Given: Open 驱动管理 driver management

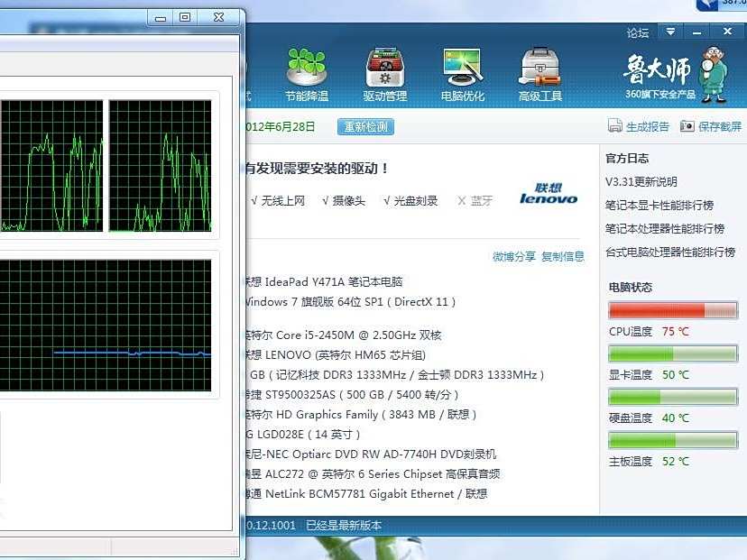Looking at the screenshot, I should pyautogui.click(x=385, y=68).
